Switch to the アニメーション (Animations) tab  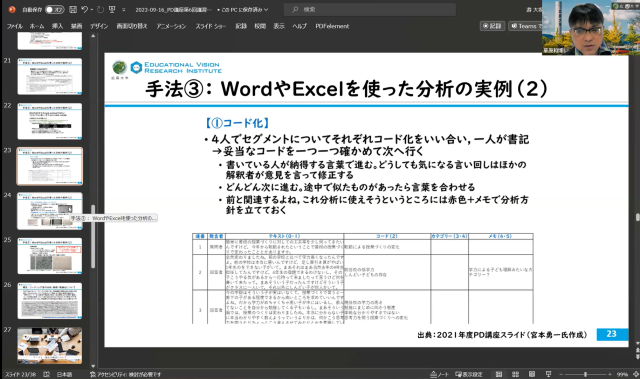coord(171,26)
